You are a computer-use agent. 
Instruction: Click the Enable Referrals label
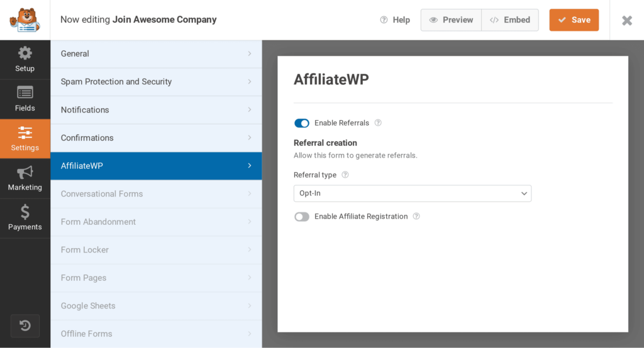click(341, 123)
